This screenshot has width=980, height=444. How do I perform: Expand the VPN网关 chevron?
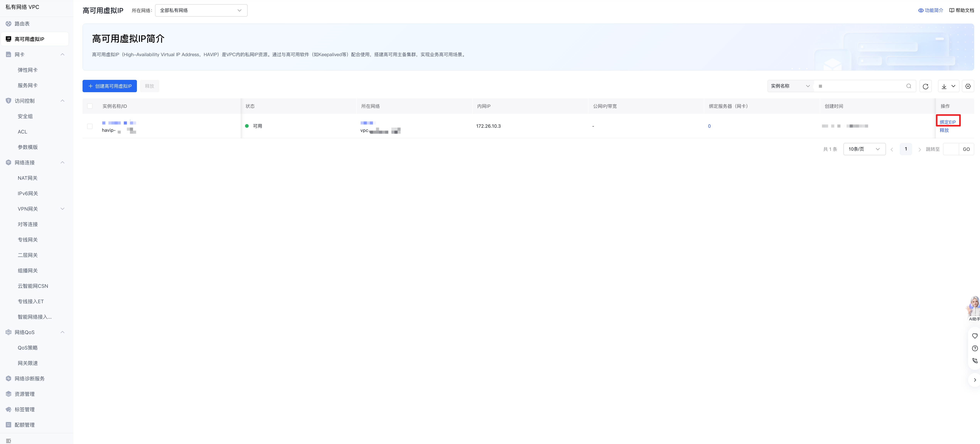pos(62,209)
